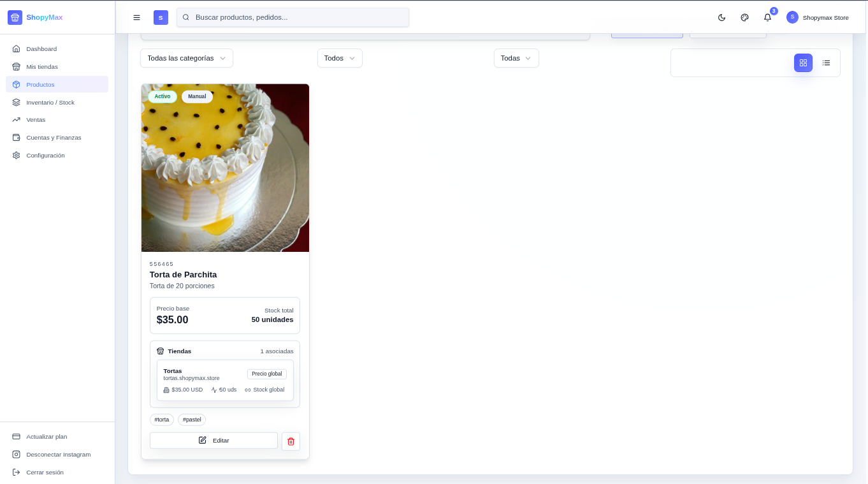Expand the Todos status filter
This screenshot has height=484, width=868.
click(x=340, y=58)
